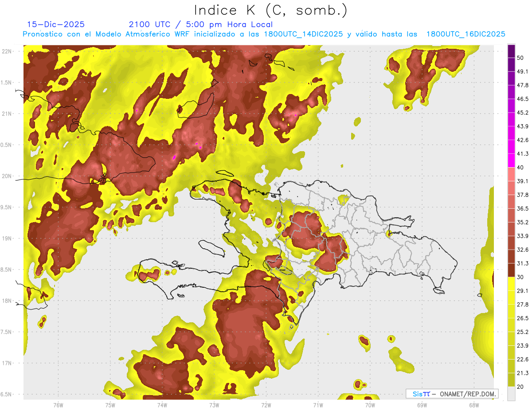
Task: Click the '76W' longitude label
Action: tap(58, 405)
